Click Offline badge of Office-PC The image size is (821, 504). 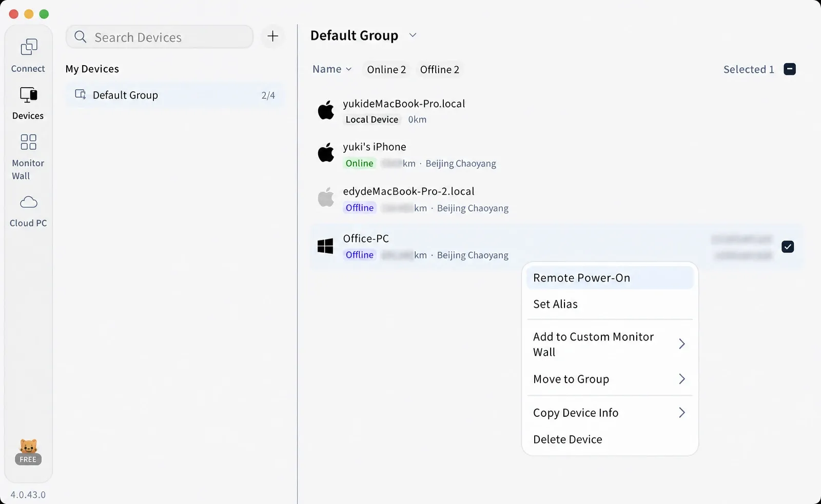click(x=359, y=255)
